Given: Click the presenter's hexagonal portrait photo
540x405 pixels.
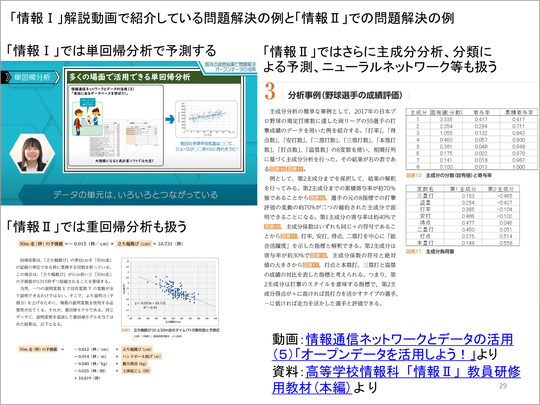Looking at the screenshot, I should point(32,153).
